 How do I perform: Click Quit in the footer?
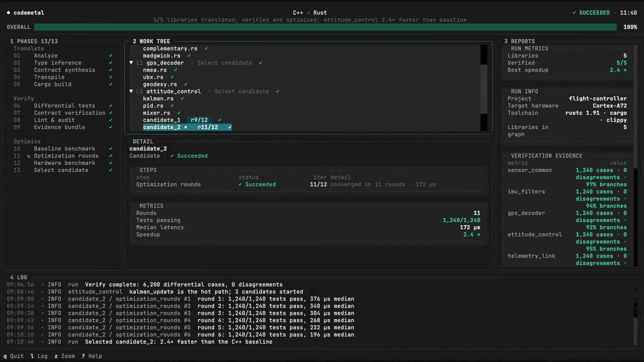point(14,356)
